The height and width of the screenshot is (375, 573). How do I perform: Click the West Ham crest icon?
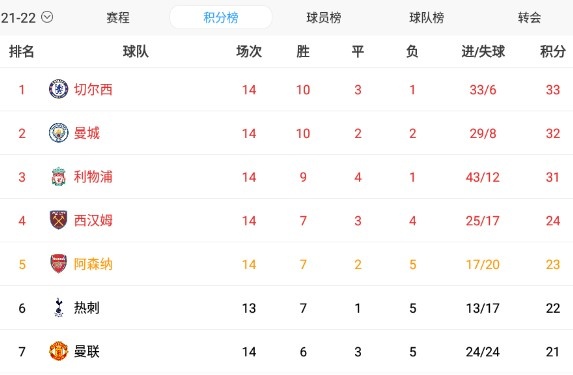(x=58, y=220)
